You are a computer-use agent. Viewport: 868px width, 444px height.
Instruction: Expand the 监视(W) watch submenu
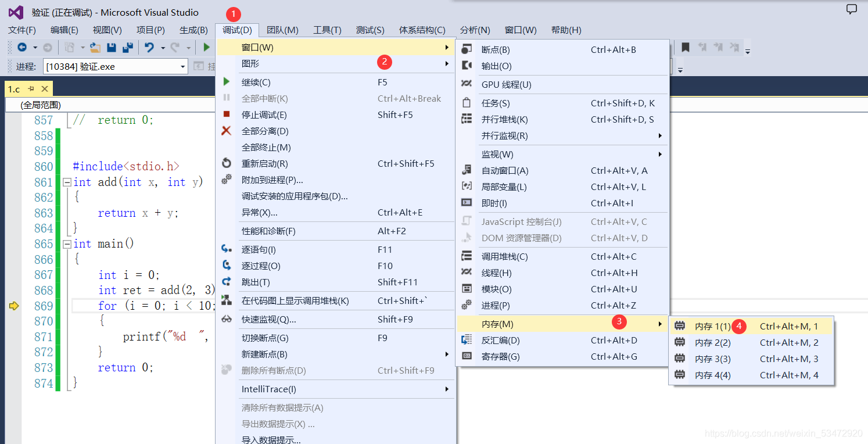point(562,154)
